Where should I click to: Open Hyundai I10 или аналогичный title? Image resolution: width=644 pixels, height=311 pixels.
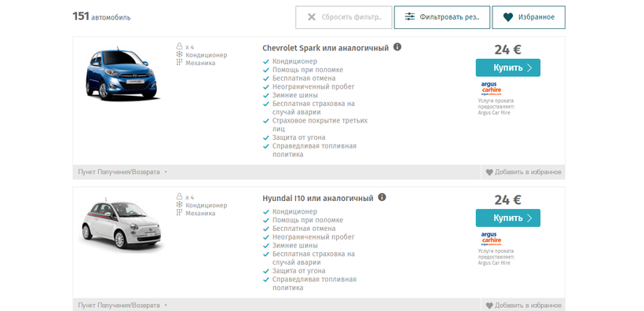(x=318, y=199)
